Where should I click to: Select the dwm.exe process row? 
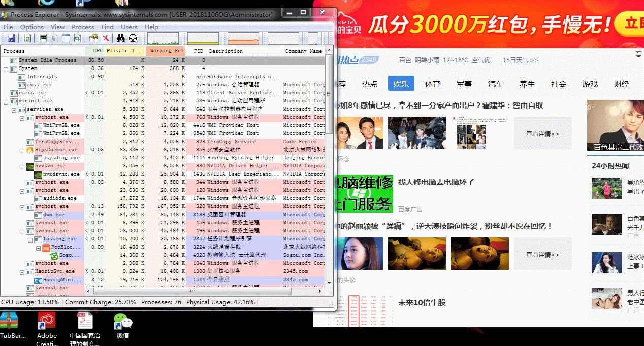[163, 215]
